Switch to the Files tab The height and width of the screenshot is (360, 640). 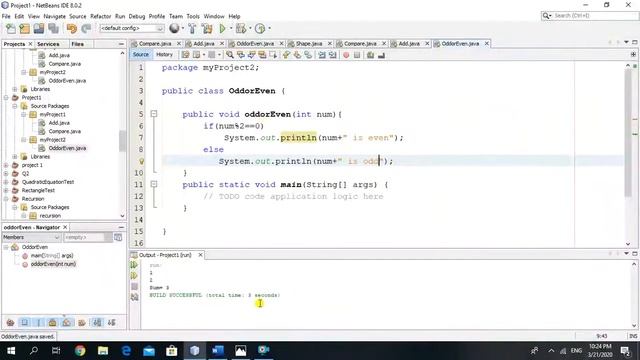click(x=78, y=44)
